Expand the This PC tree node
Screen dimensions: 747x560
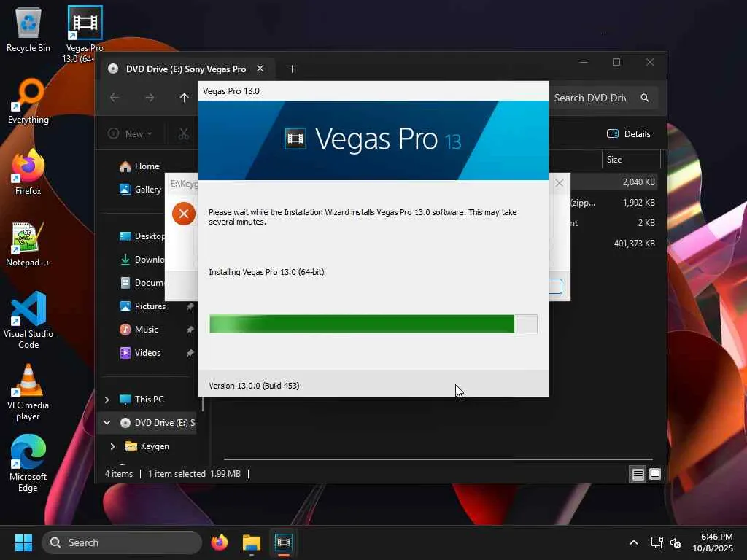(107, 400)
